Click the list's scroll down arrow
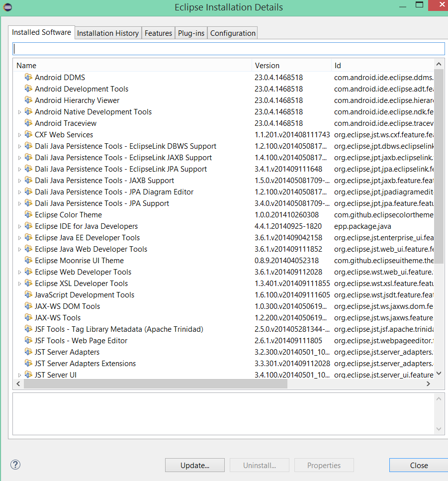Viewport: 448px width, 481px height. (439, 374)
